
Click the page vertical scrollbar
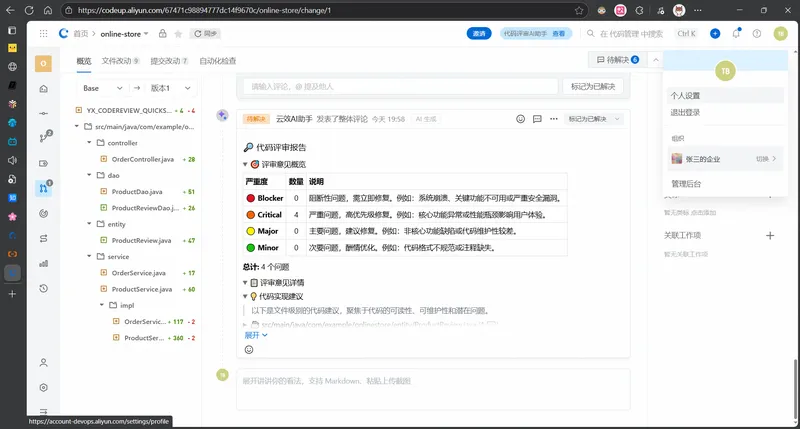(795, 391)
